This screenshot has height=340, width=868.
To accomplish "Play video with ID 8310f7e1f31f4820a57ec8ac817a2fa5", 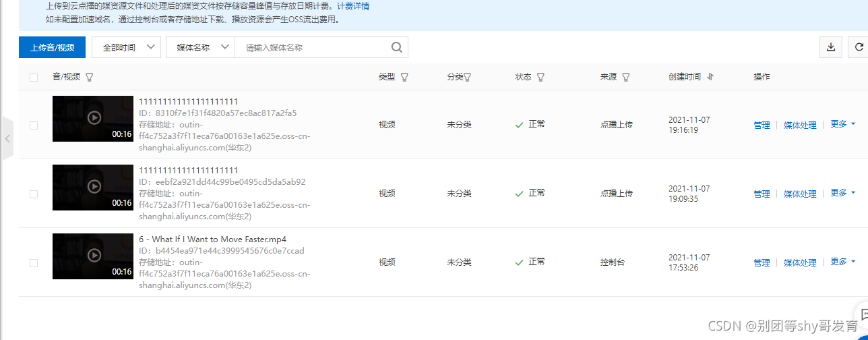I will [94, 117].
